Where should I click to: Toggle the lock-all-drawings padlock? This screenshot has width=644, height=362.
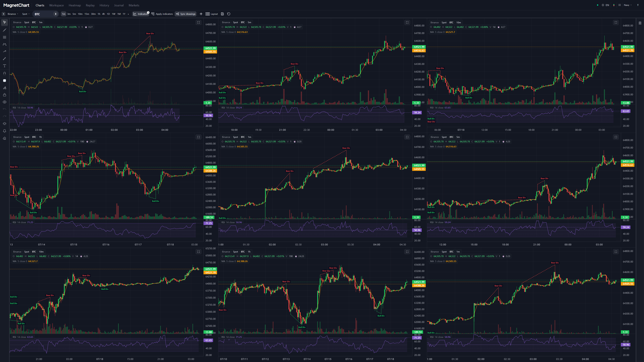5,95
